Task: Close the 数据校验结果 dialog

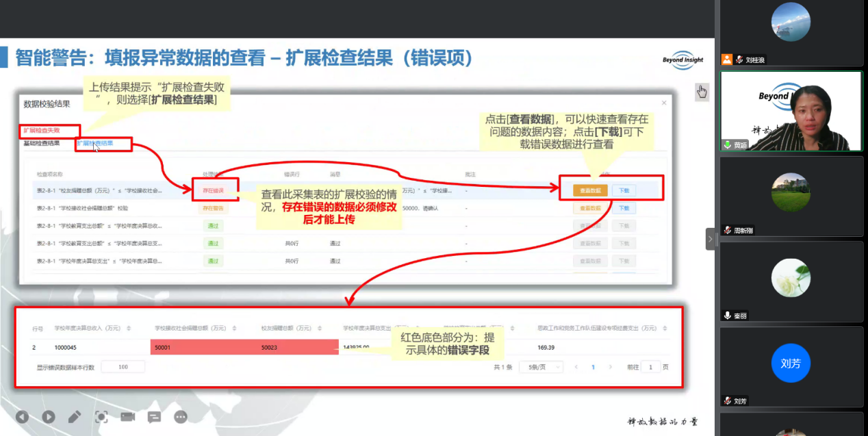Action: click(x=663, y=103)
